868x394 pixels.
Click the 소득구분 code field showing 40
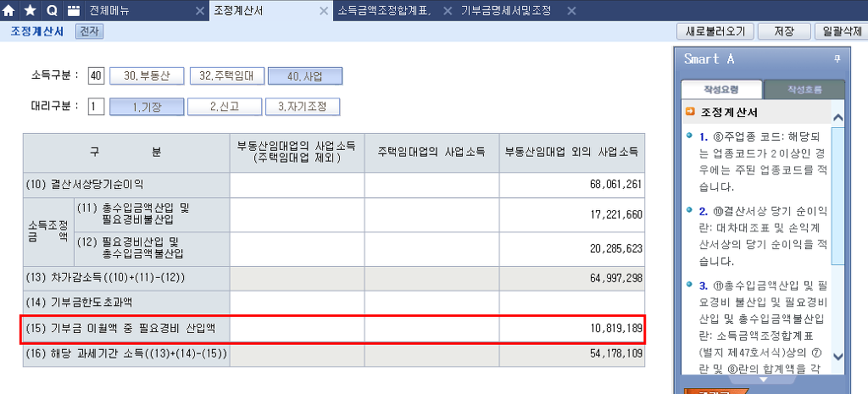point(96,76)
